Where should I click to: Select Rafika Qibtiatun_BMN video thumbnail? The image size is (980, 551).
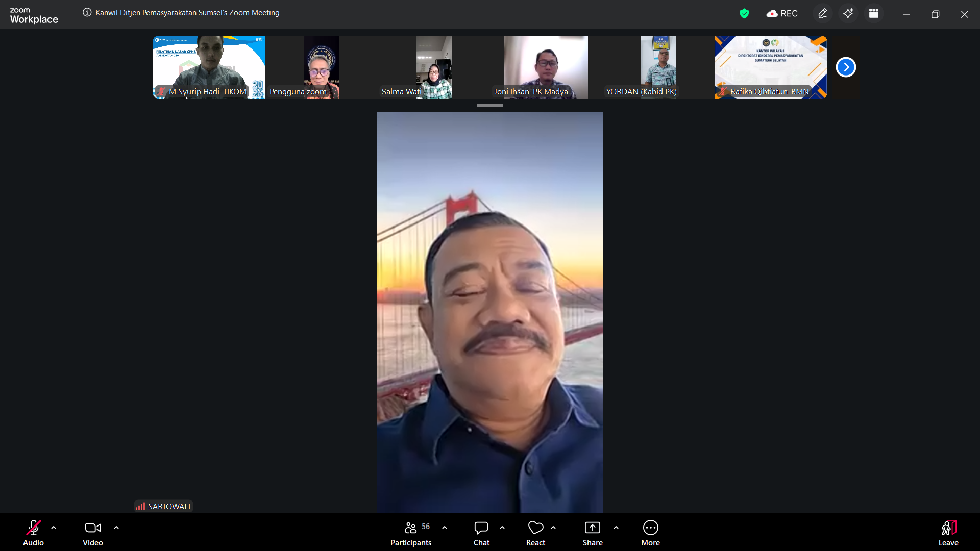point(771,67)
